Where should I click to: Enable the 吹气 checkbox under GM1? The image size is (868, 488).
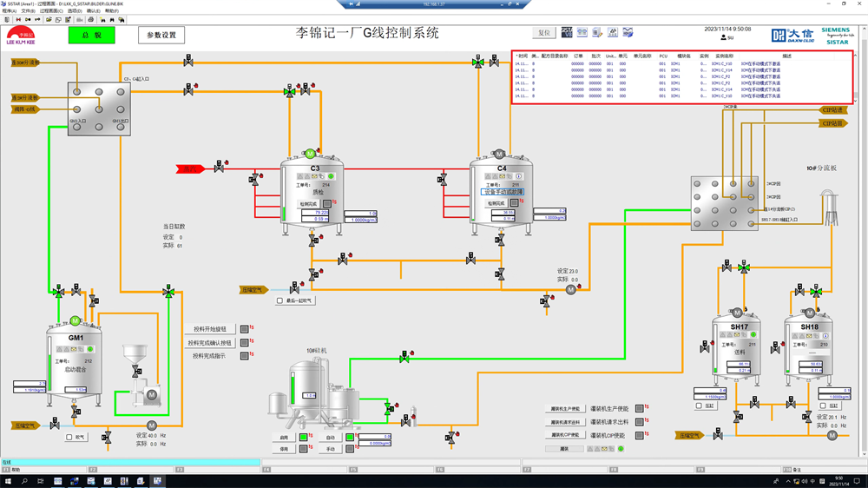click(69, 438)
